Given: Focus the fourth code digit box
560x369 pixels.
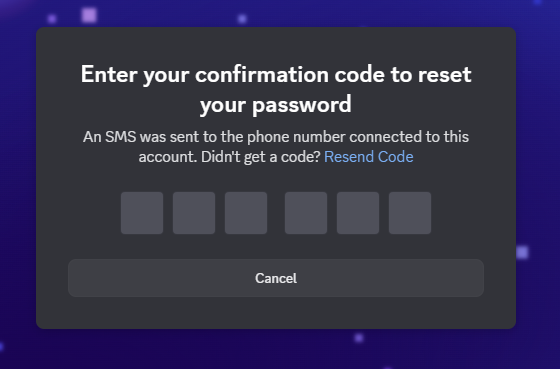Looking at the screenshot, I should [x=306, y=213].
